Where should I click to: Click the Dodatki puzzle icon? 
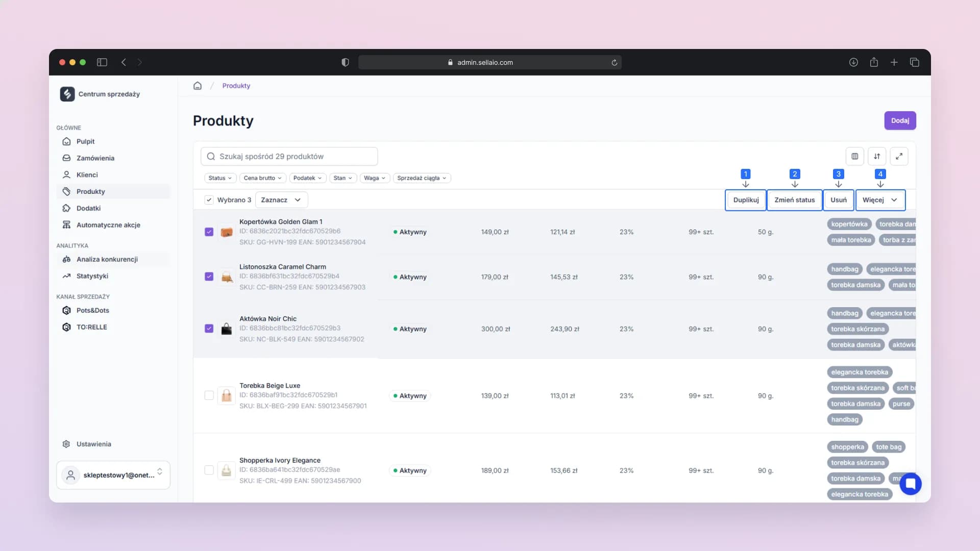(x=66, y=208)
